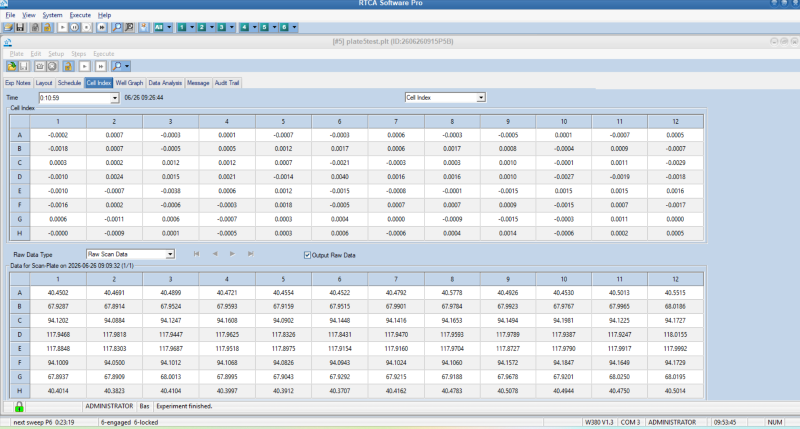Click the lock icon in the plate toolbar
The width and height of the screenshot is (800, 429).
coord(68,66)
